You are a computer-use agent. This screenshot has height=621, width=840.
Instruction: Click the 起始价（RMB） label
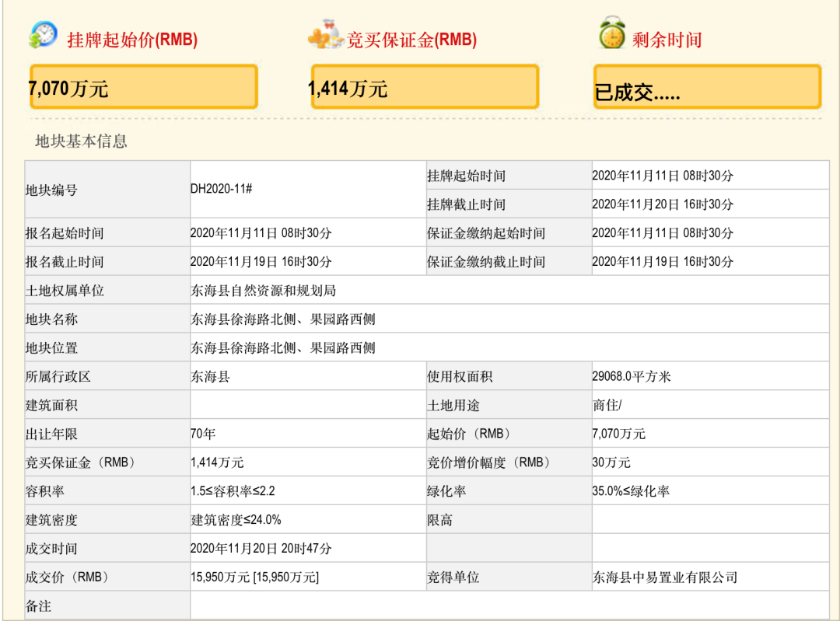point(471,434)
